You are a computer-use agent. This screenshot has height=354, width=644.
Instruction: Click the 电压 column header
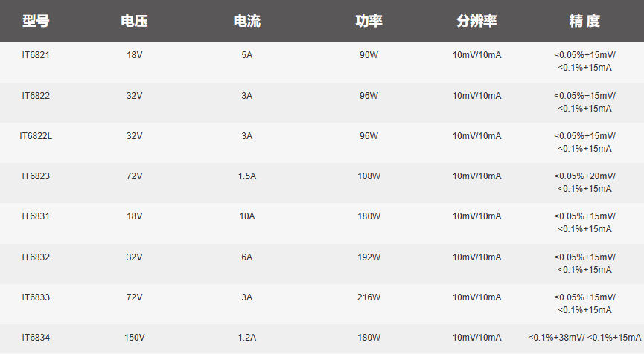click(134, 21)
